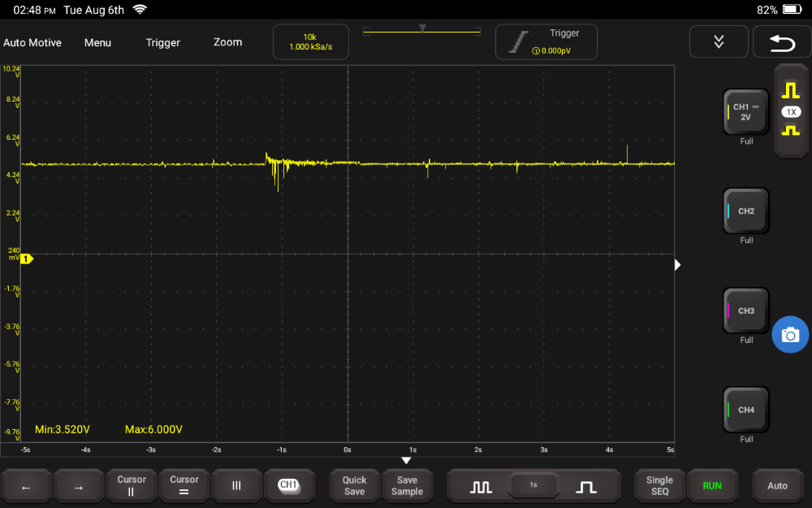
Task: Toggle channel CH2 on
Action: click(x=745, y=211)
